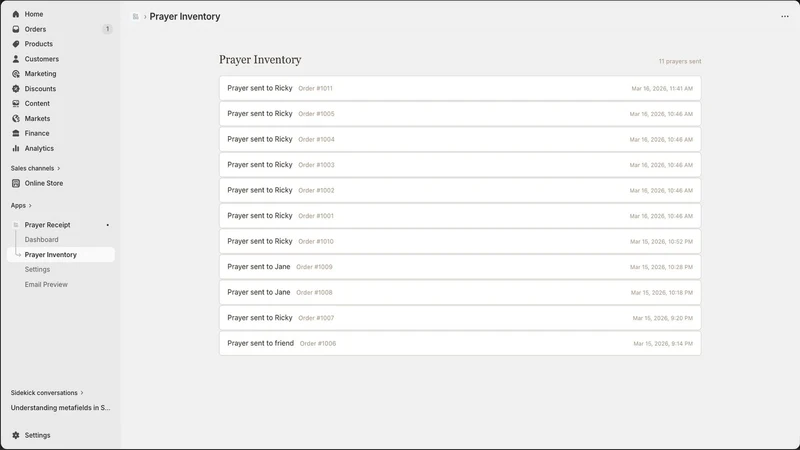Open prayer row for Order #1001
Screen dimensions: 800x450
pos(460,216)
